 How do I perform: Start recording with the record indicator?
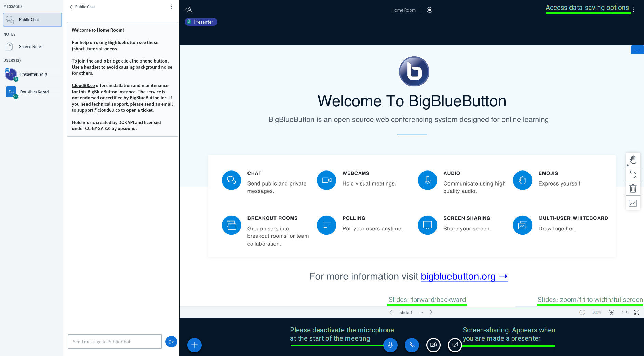430,10
